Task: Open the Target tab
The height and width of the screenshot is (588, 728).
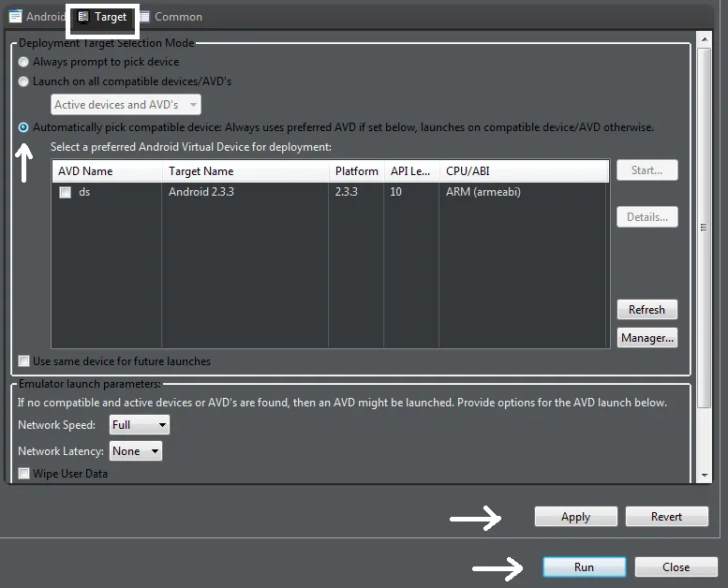Action: click(103, 17)
